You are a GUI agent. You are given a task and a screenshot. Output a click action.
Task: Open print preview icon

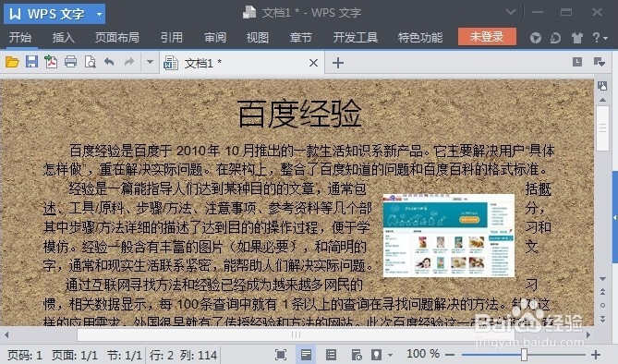pyautogui.click(x=91, y=62)
